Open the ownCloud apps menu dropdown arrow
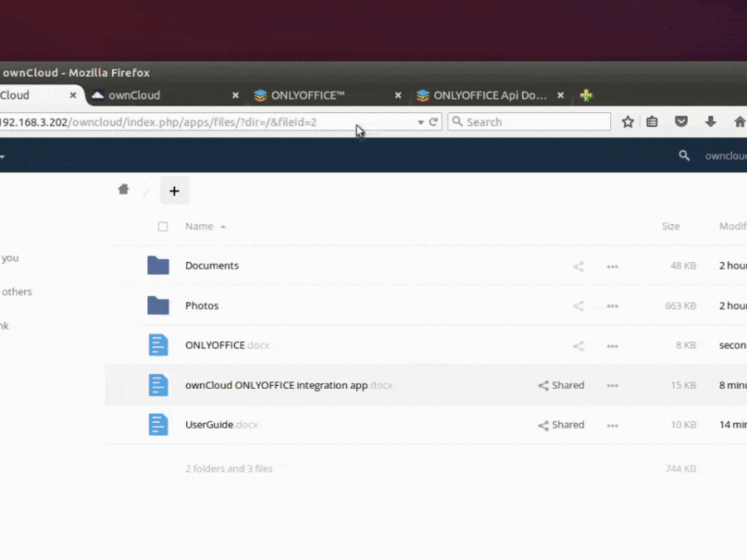The height and width of the screenshot is (560, 747). [2, 156]
